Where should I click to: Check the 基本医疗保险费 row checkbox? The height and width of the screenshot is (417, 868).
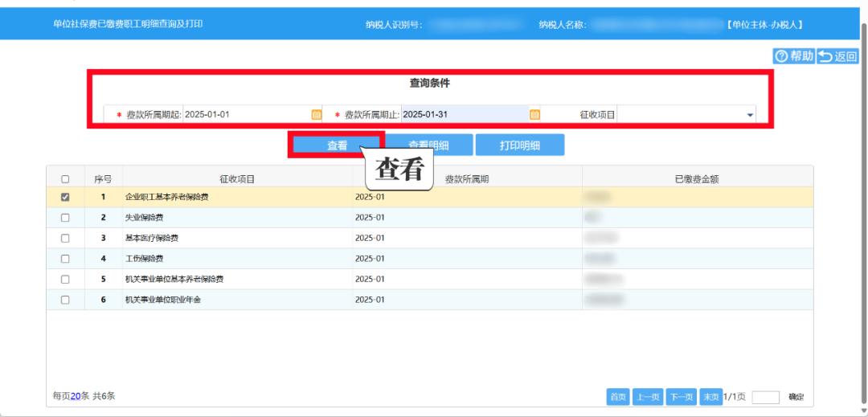(x=65, y=239)
